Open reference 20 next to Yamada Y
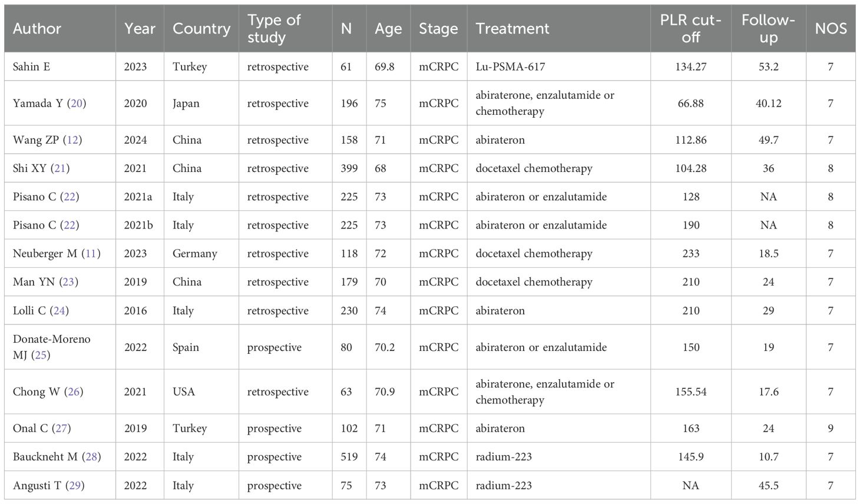The height and width of the screenshot is (504, 860). pos(76,104)
